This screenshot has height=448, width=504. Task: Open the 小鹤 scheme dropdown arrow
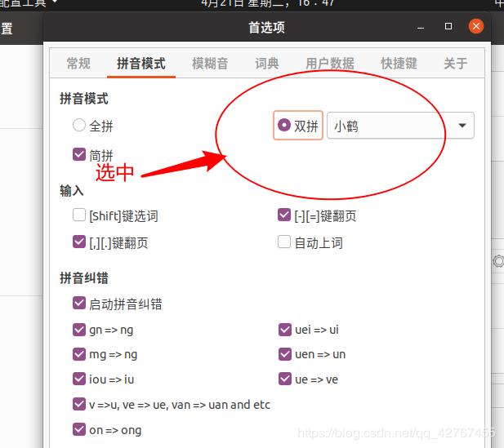point(462,126)
